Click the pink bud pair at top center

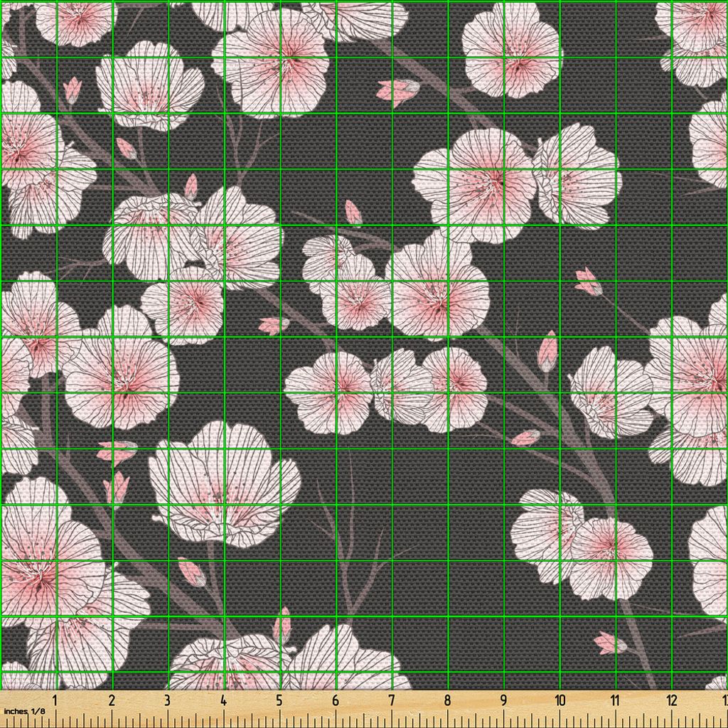[397, 91]
